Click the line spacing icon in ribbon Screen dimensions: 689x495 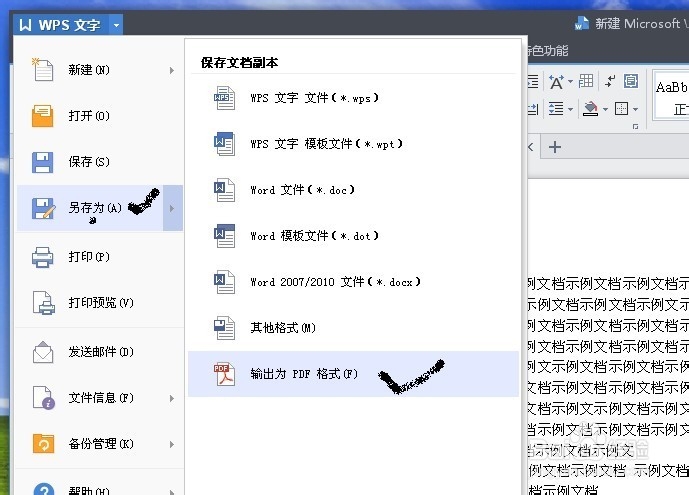[x=556, y=108]
